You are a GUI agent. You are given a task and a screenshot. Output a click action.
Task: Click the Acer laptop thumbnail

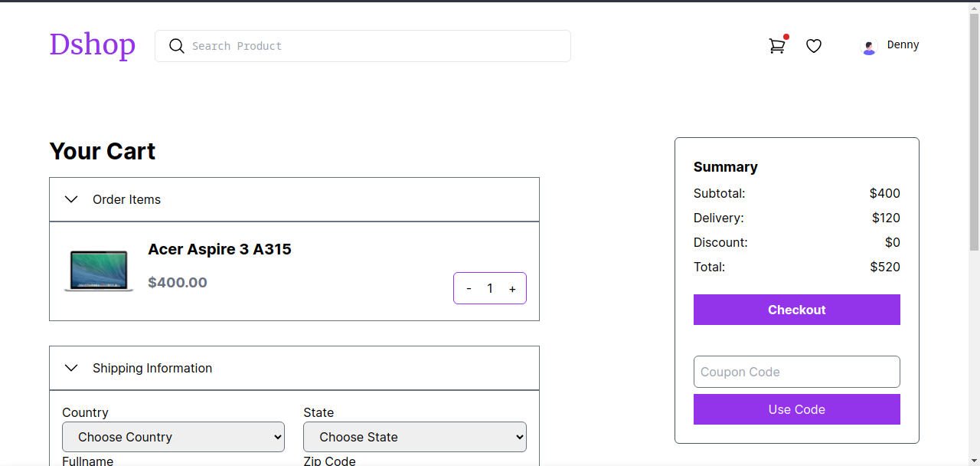(x=99, y=271)
